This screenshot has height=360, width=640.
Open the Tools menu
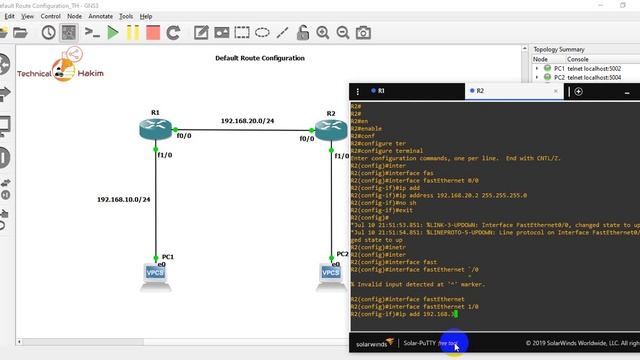pyautogui.click(x=126, y=16)
